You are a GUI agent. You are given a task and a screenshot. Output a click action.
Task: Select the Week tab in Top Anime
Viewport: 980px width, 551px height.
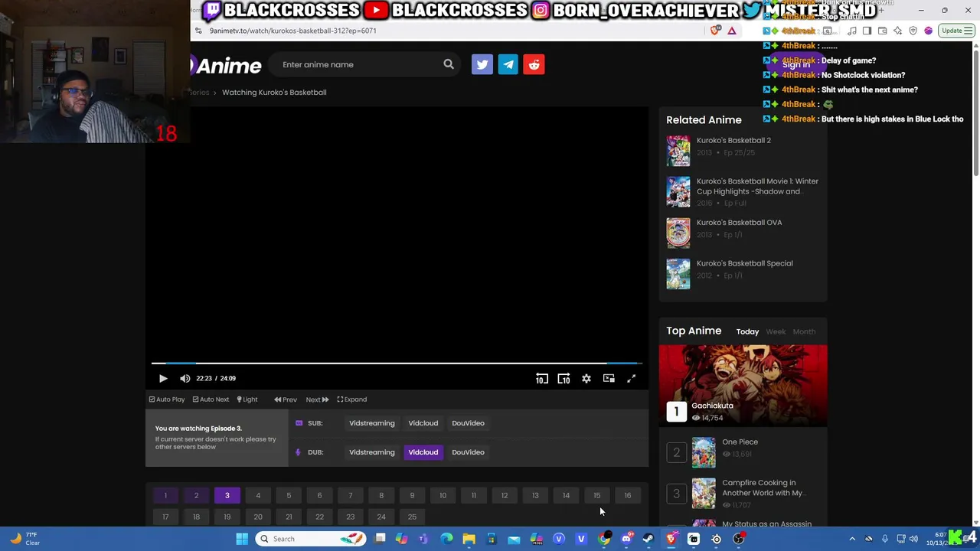coord(776,331)
